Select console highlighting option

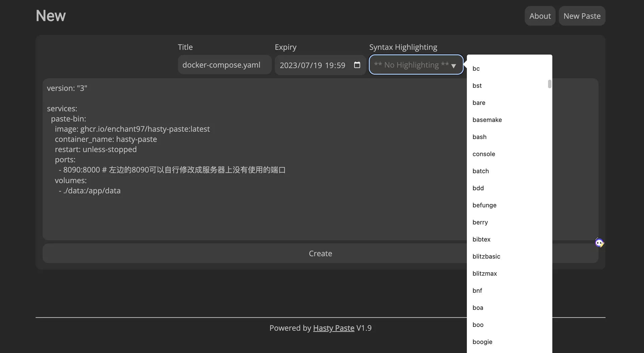click(484, 154)
